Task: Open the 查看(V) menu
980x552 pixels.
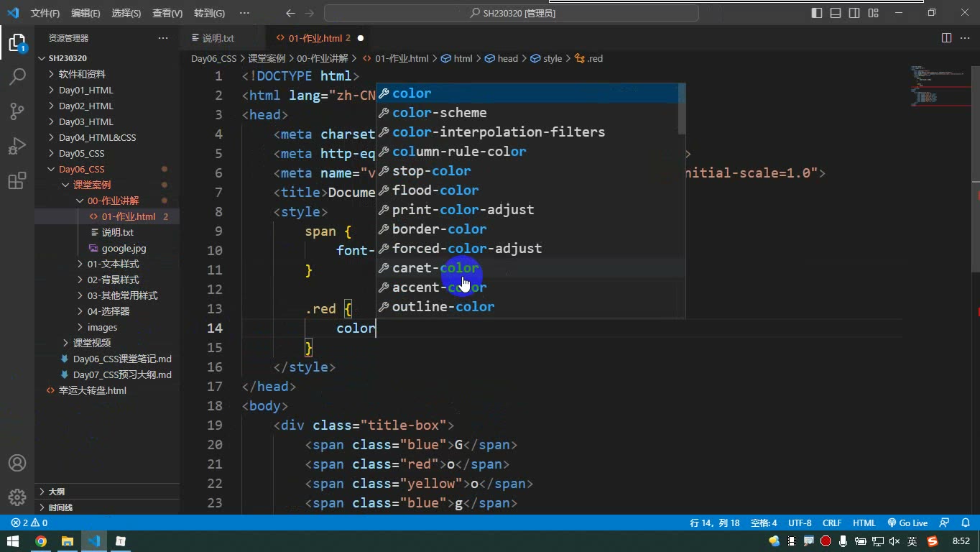Action: (x=167, y=13)
